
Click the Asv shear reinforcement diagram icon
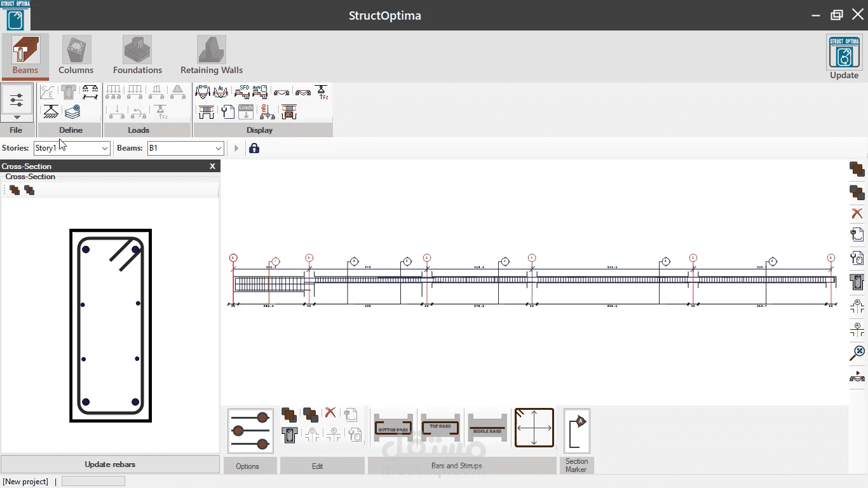[x=260, y=92]
